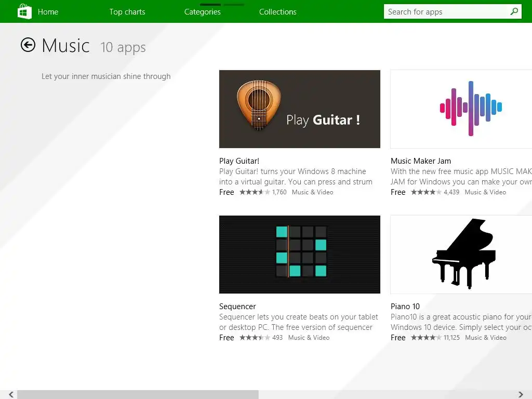Click the 493 review count
532x399 pixels.
pyautogui.click(x=277, y=338)
